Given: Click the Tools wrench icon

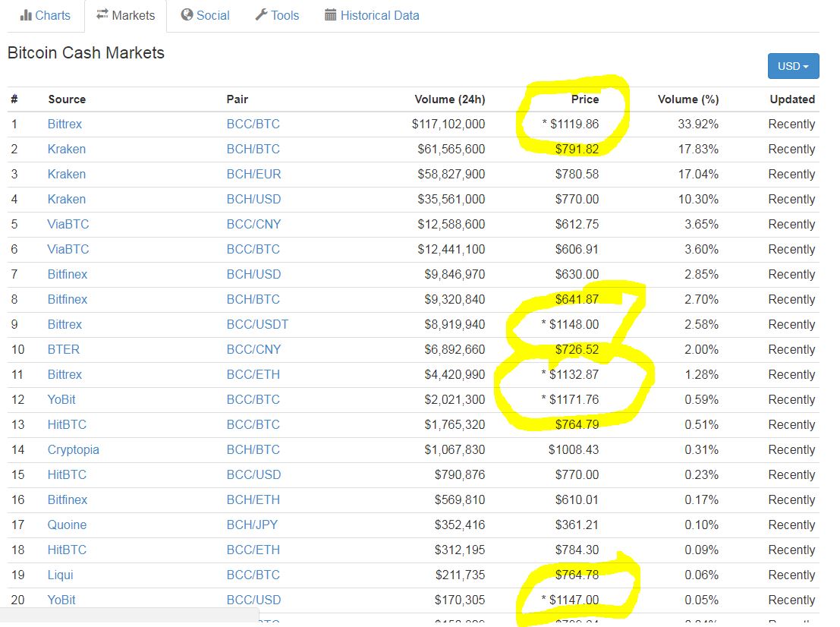Looking at the screenshot, I should [261, 15].
